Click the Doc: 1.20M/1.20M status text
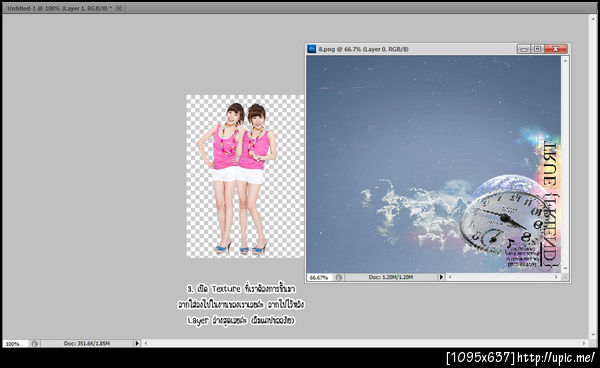Viewport: 600px width, 368px height. (391, 277)
